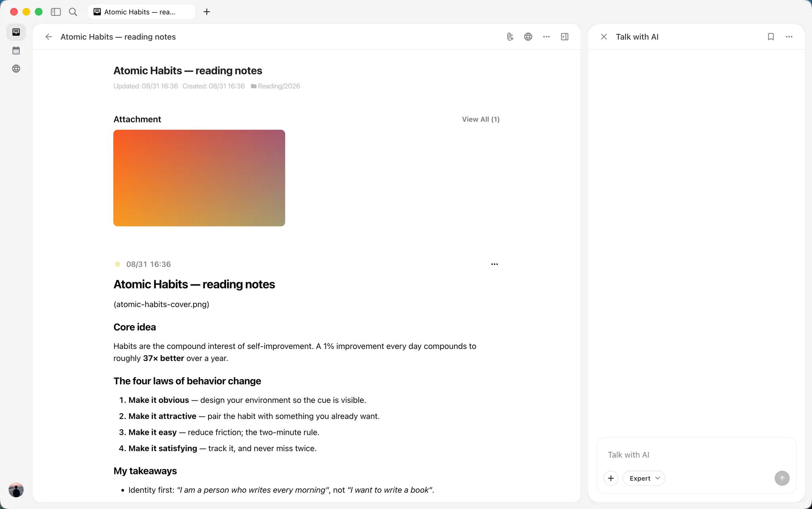Image resolution: width=812 pixels, height=509 pixels.
Task: Open AI panel more options menu
Action: click(x=789, y=37)
